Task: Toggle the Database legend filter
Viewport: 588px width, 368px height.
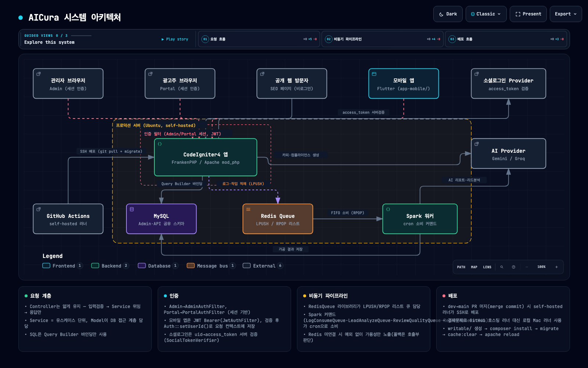Action: (x=158, y=266)
